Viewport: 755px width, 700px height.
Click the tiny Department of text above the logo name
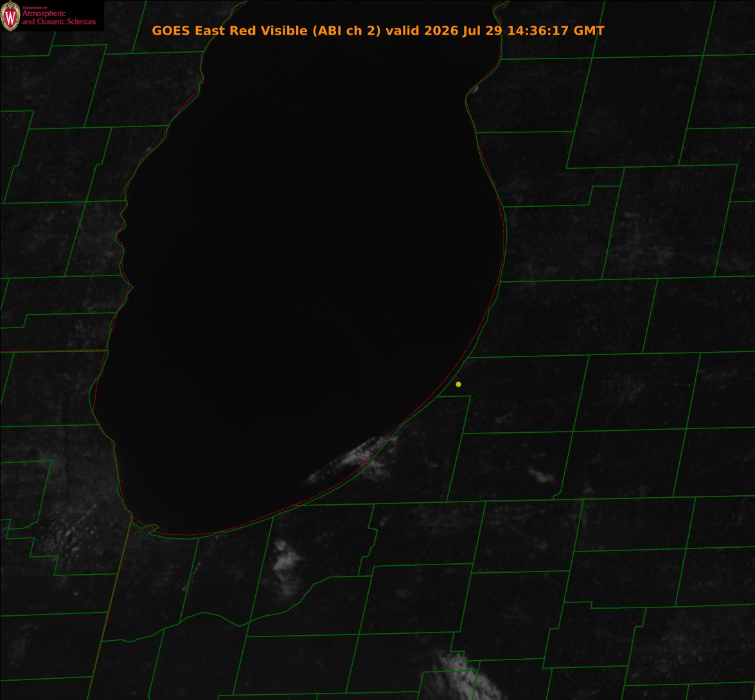35,8
